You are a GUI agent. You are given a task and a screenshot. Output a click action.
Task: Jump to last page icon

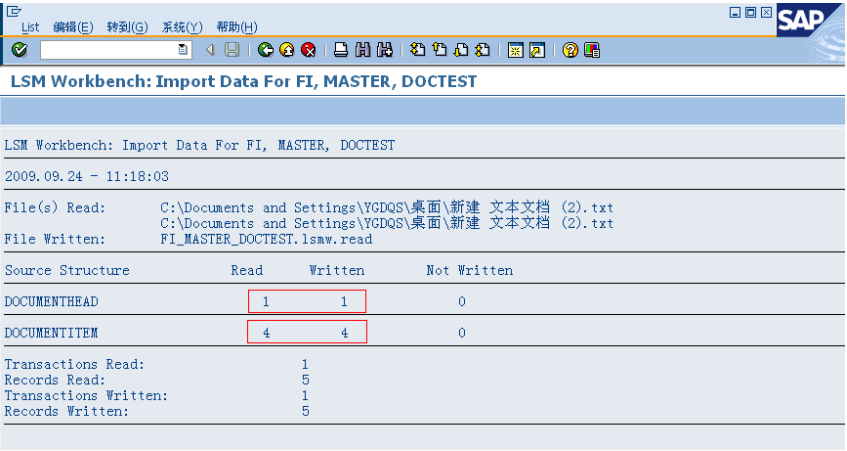(x=482, y=50)
